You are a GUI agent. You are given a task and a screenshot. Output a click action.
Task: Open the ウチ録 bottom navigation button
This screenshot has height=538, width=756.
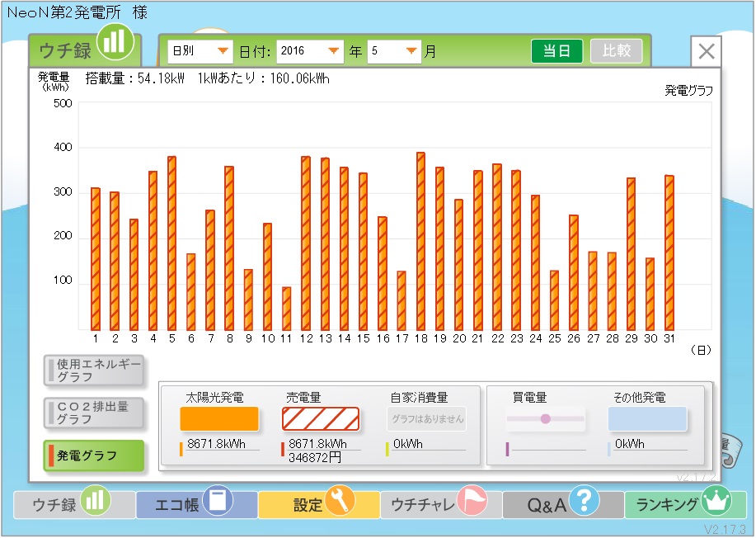73,505
